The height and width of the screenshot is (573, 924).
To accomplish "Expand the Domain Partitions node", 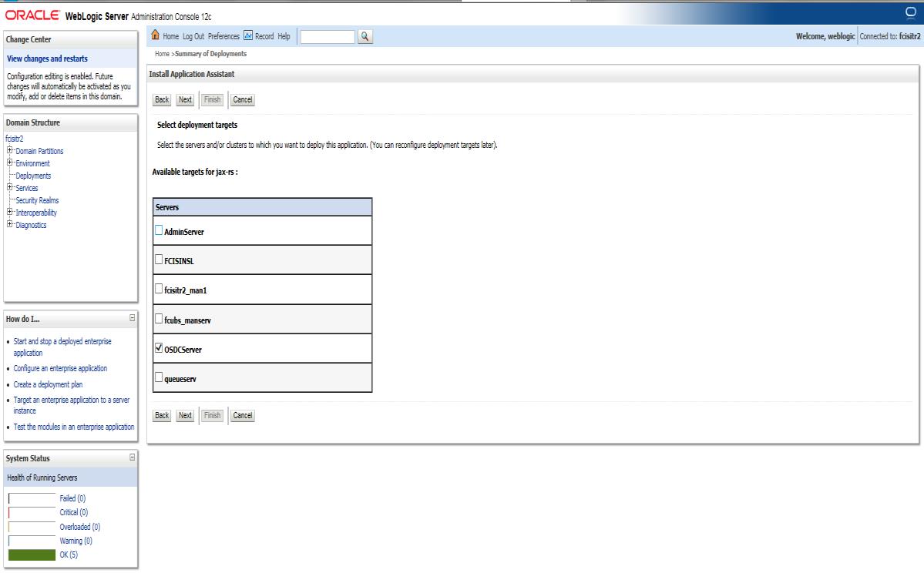I will pos(9,151).
